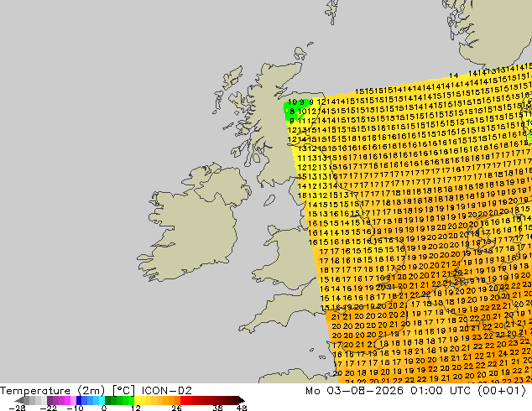
Task: Click the legend label '-10'
Action: pos(75,408)
